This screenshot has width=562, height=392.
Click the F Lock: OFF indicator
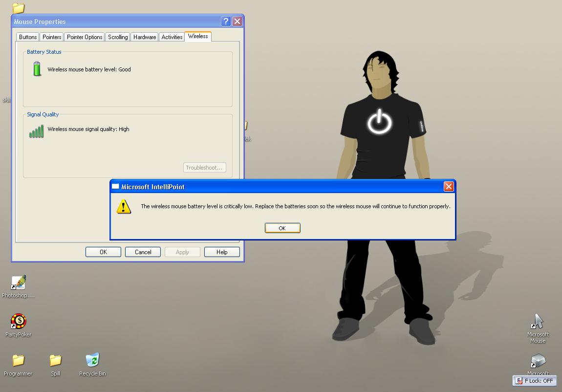click(x=535, y=381)
